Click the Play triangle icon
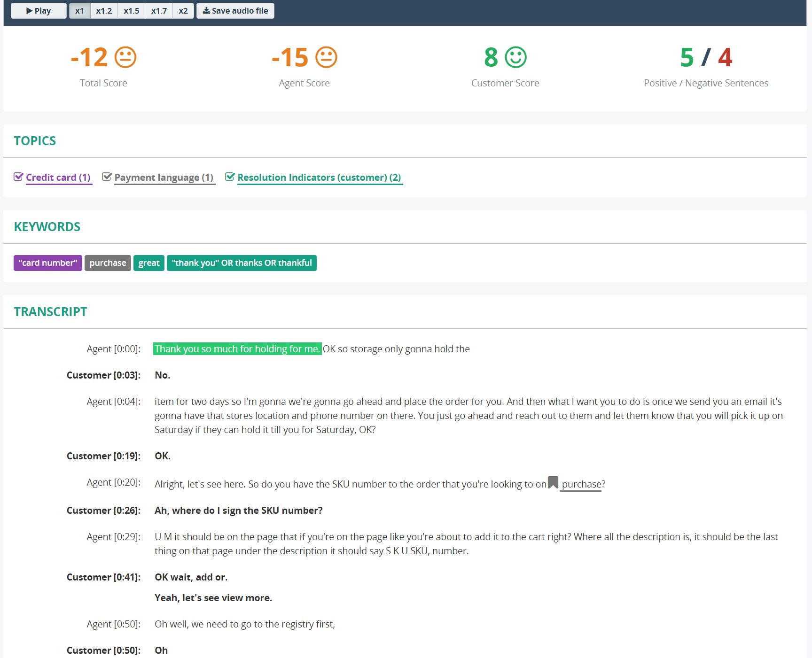This screenshot has height=658, width=812. click(x=28, y=10)
